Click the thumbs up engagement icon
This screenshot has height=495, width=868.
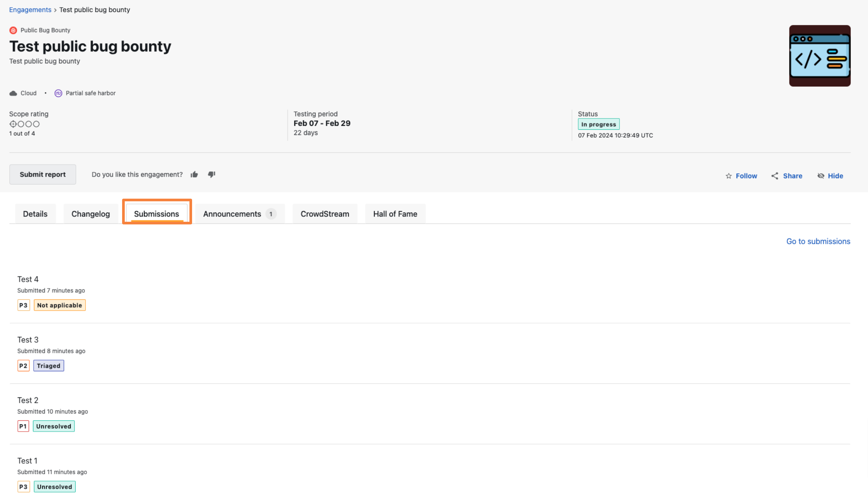pyautogui.click(x=195, y=174)
